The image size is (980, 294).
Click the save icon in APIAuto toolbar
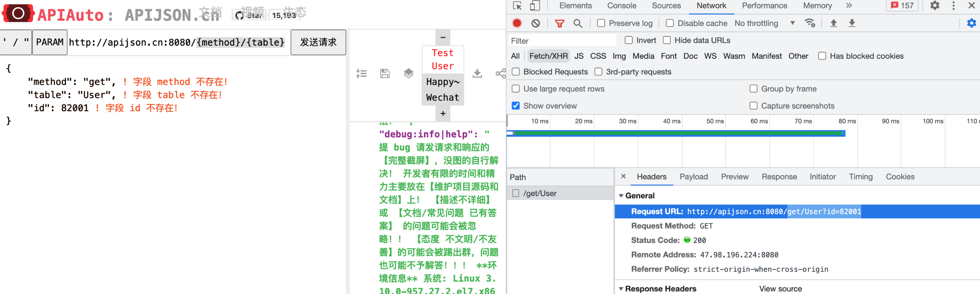click(385, 73)
